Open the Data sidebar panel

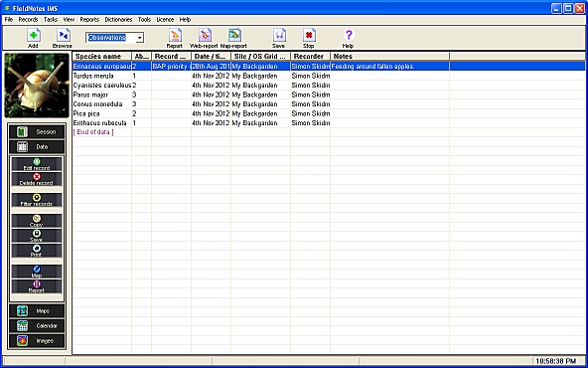[37, 147]
